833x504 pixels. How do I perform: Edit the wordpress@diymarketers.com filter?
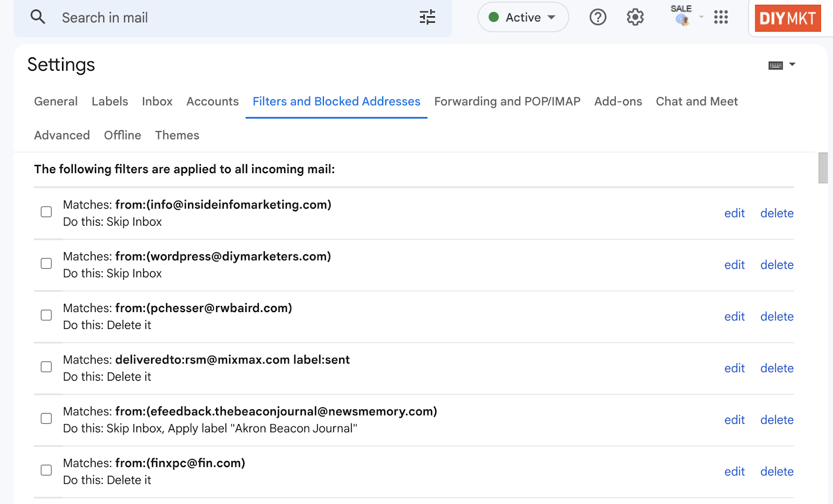click(x=734, y=265)
